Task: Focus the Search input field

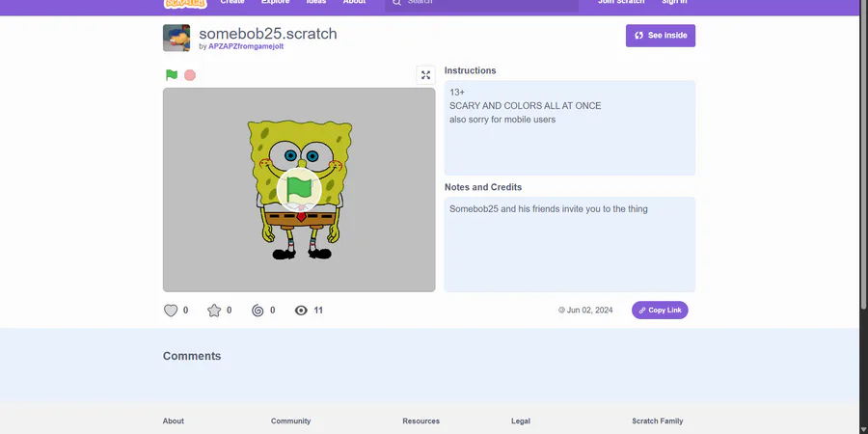Action: [481, 5]
